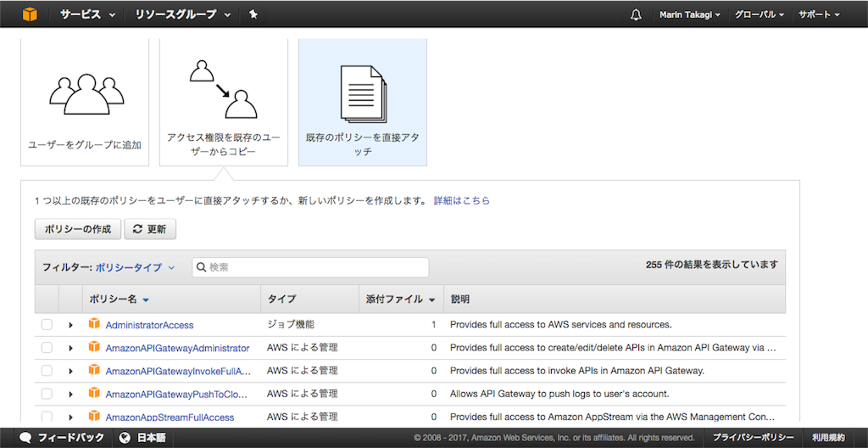Click the 日本語 language selector
The width and height of the screenshot is (868, 448).
click(142, 438)
